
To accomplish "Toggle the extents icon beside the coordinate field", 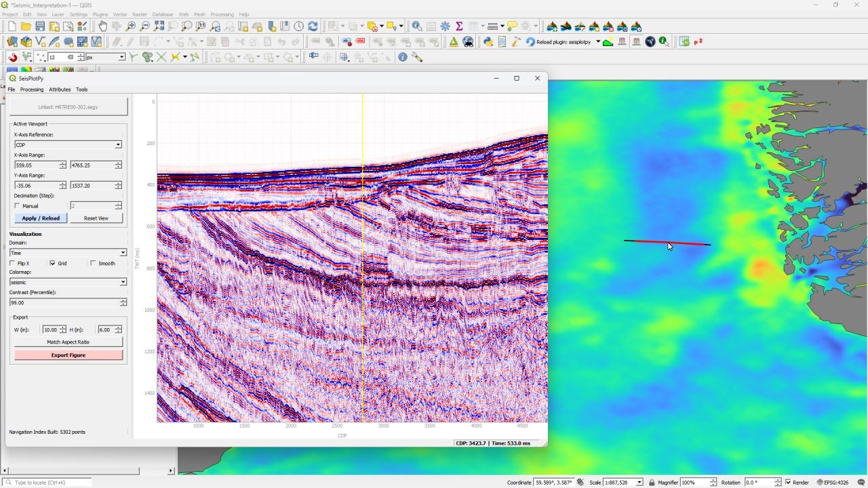I will [x=580, y=483].
